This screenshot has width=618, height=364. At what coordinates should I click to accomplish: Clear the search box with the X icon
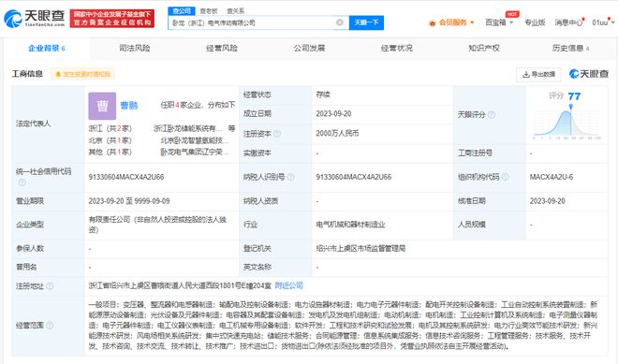[x=339, y=22]
